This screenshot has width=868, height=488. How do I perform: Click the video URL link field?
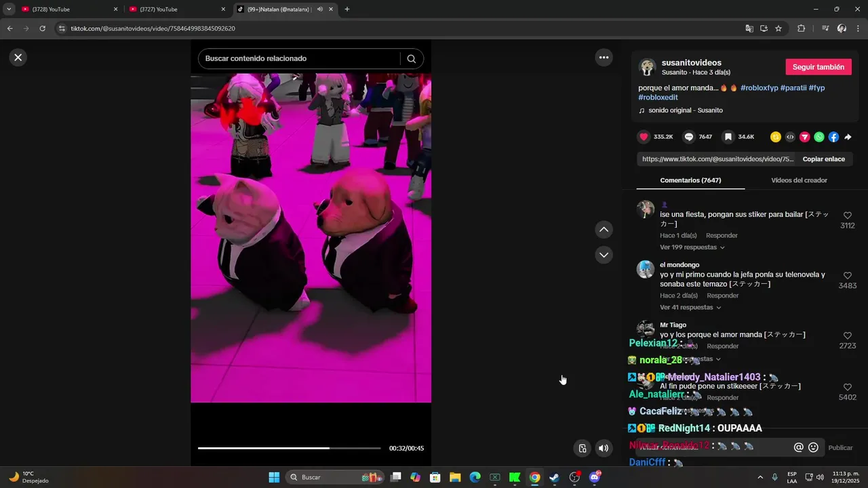[717, 159]
